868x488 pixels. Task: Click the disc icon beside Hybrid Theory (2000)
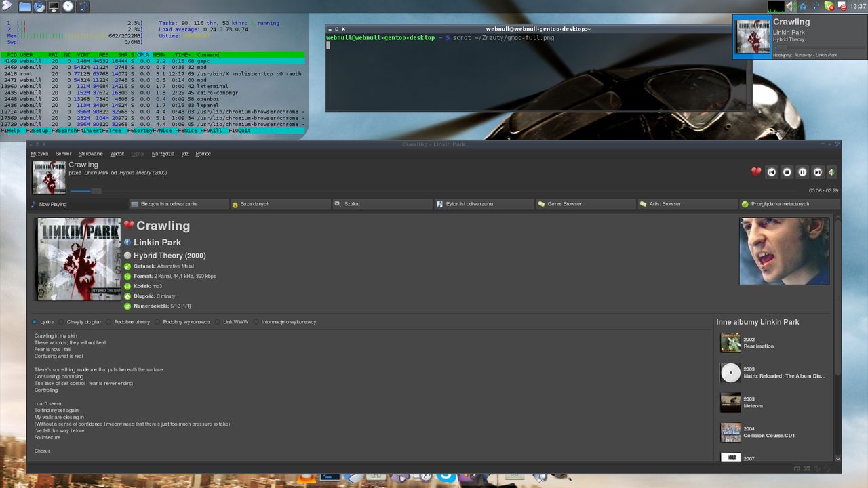(x=127, y=256)
